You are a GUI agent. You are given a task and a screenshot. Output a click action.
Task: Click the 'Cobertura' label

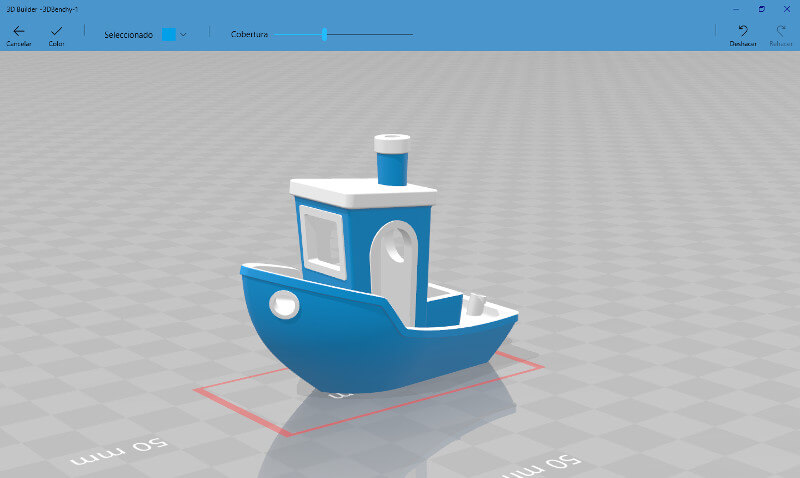(249, 35)
